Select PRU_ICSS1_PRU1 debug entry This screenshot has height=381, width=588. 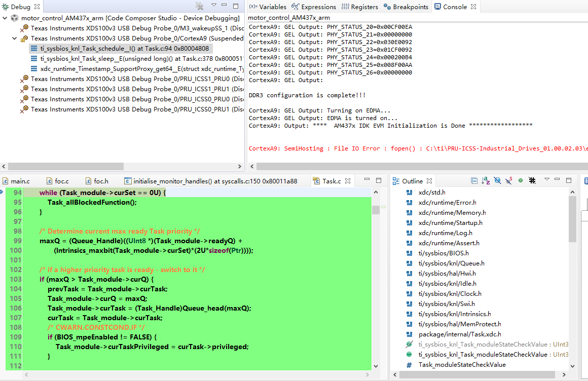(132, 89)
